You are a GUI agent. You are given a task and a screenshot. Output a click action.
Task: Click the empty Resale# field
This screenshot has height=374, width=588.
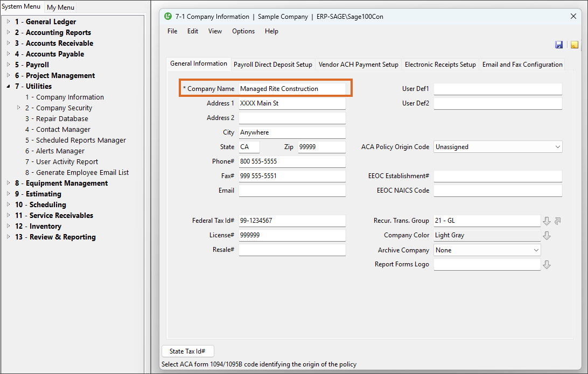292,250
